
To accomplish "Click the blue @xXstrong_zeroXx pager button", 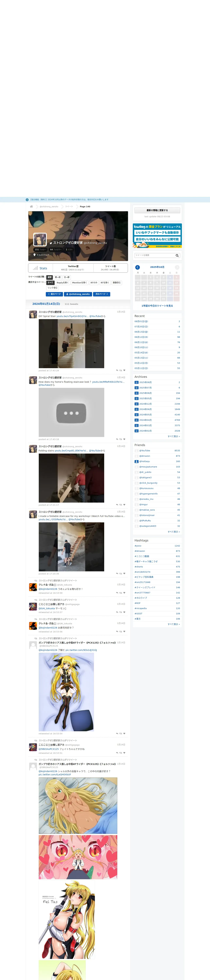I will (x=78, y=294).
